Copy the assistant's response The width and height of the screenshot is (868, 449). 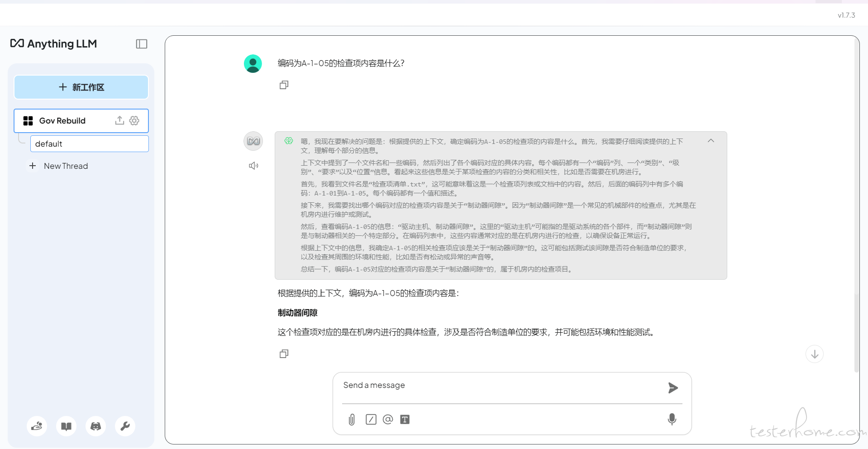coord(284,354)
